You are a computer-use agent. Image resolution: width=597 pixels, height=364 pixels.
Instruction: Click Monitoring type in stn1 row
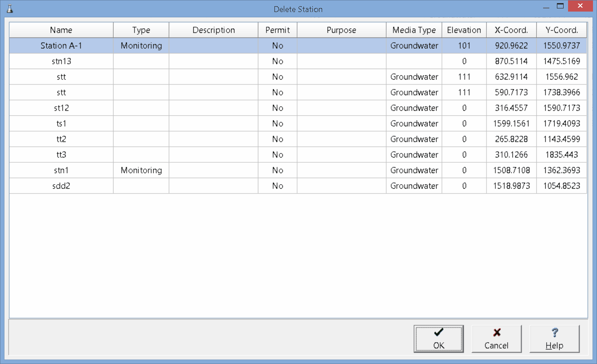pos(141,170)
